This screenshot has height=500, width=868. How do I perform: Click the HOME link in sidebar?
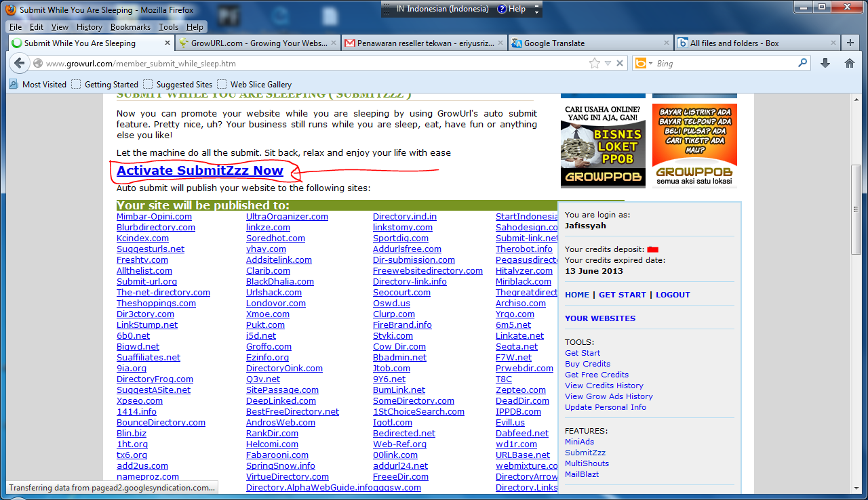point(577,295)
